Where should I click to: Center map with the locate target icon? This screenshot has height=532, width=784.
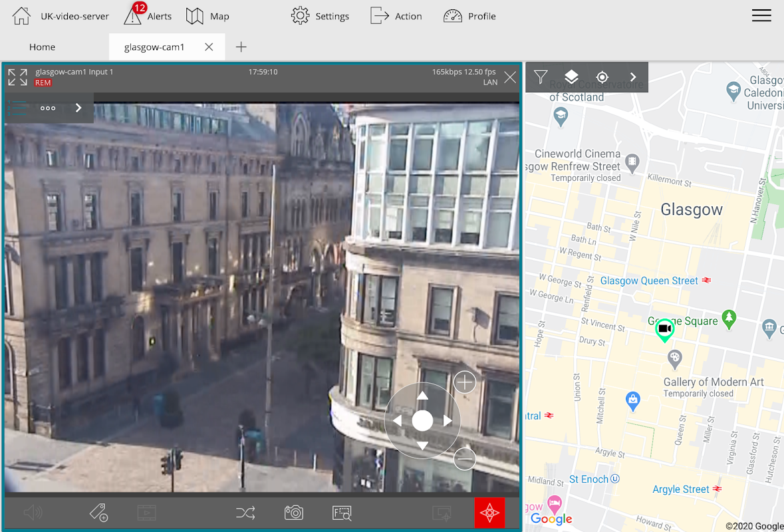tap(602, 77)
